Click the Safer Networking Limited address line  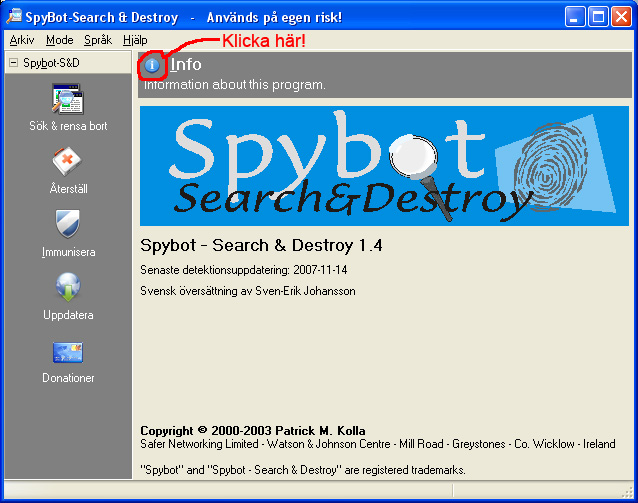378,444
